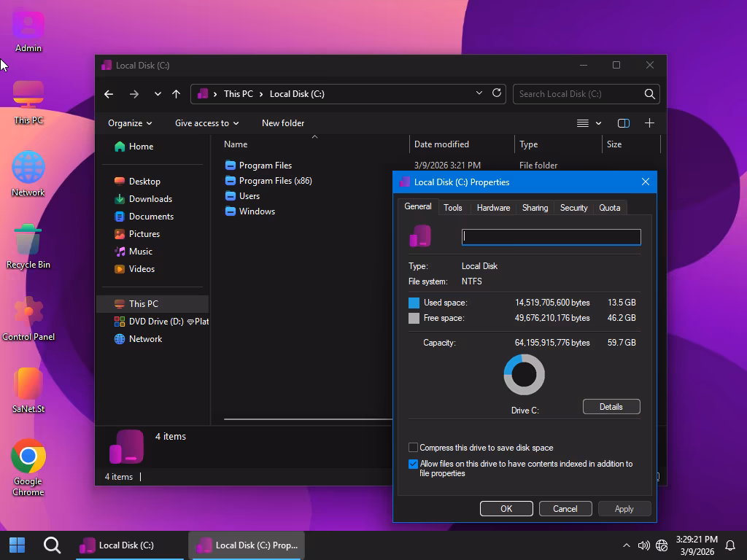Viewport: 747px width, 560px height.
Task: Click the Up one level arrow
Action: point(176,94)
